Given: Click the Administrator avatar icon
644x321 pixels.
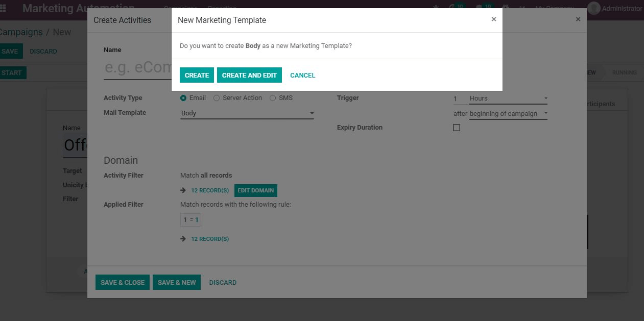Looking at the screenshot, I should tap(593, 8).
